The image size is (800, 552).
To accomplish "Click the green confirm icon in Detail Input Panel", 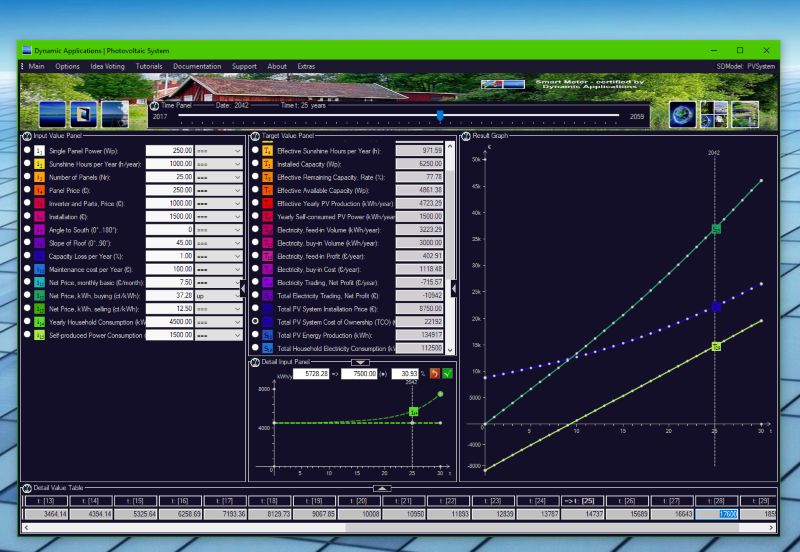I will [447, 373].
